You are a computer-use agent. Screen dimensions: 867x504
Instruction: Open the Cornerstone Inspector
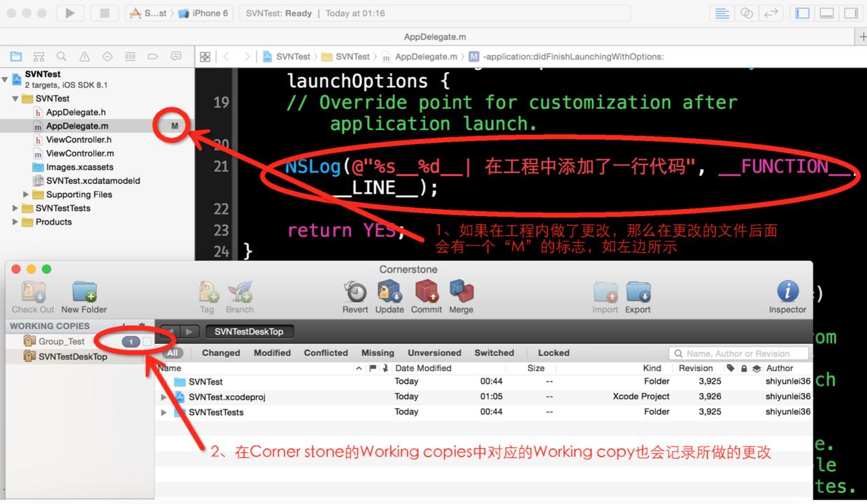787,297
